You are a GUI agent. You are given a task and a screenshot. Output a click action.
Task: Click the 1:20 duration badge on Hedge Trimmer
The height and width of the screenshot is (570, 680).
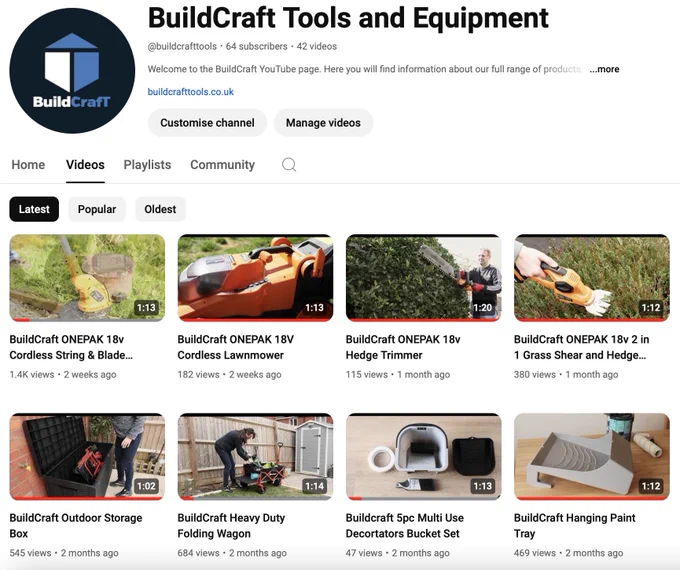pyautogui.click(x=482, y=308)
